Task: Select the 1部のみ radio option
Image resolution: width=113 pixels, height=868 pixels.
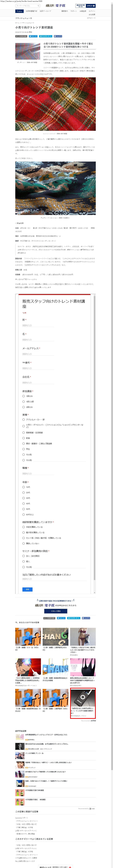Action: (x=24, y=396)
